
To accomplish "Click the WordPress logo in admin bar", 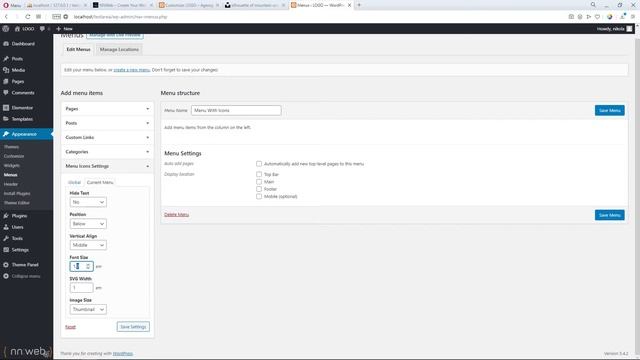I will point(5,29).
